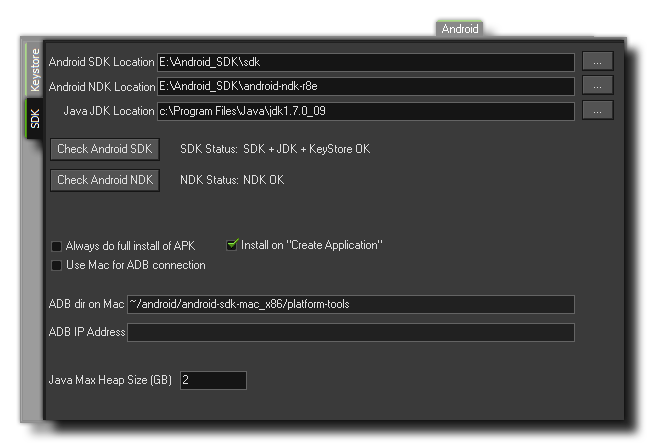
Task: Switch to the Source Control tab
Action: tap(525, 29)
